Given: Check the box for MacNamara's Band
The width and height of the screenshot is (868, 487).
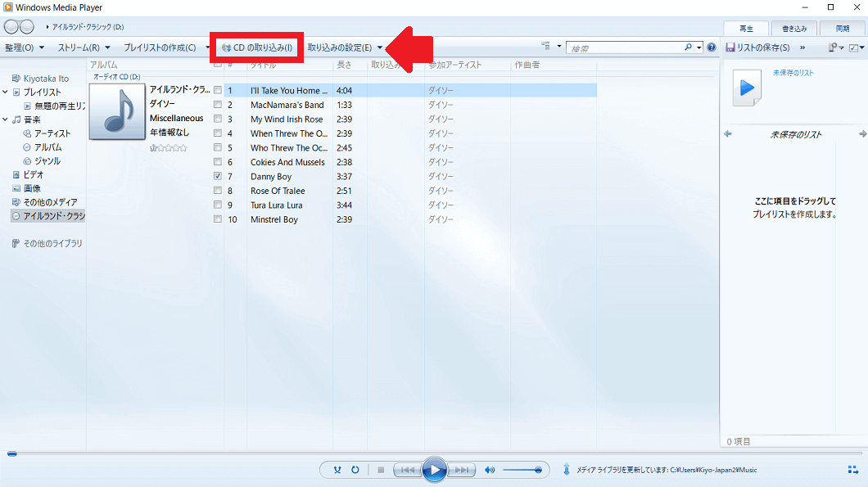Looking at the screenshot, I should [x=218, y=105].
